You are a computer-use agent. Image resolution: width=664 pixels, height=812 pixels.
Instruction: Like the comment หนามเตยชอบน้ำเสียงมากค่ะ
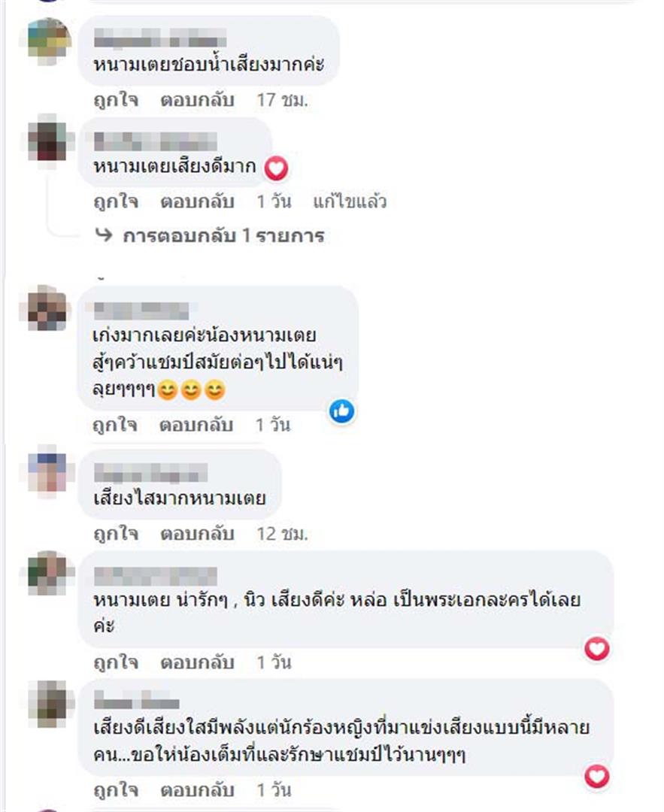[x=116, y=100]
